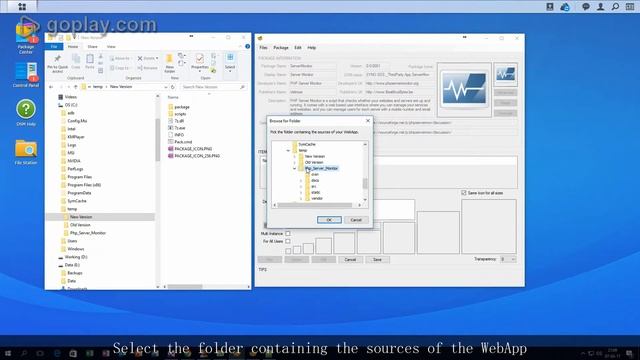640x360 pixels.
Task: Open the Transparency dropdown
Action: [508, 259]
